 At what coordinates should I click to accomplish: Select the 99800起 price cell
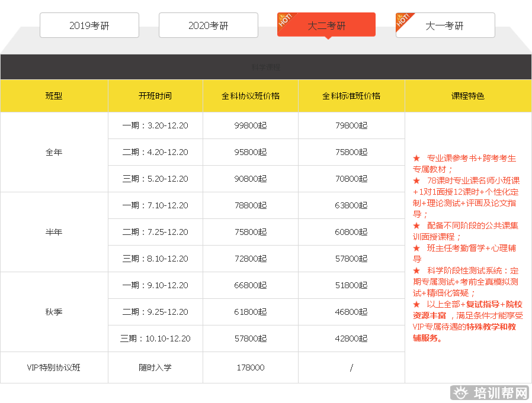point(250,125)
